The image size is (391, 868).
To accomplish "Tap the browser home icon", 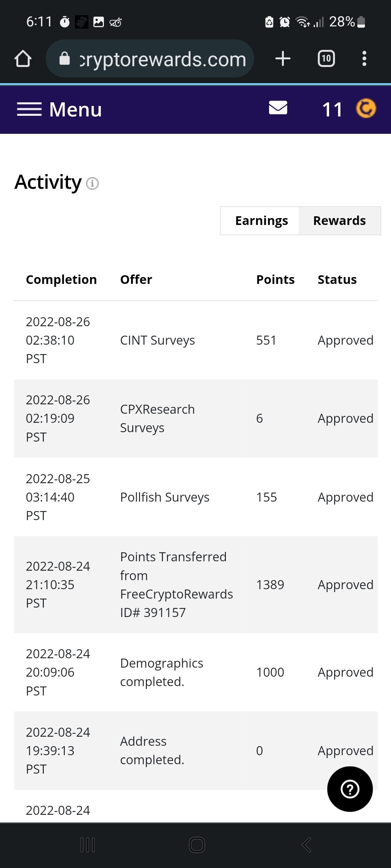I will (x=23, y=59).
